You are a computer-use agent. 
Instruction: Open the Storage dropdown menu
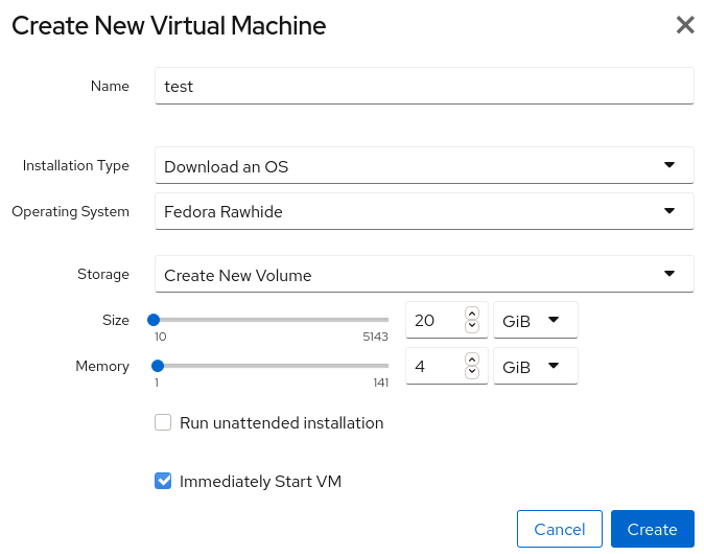tap(424, 275)
